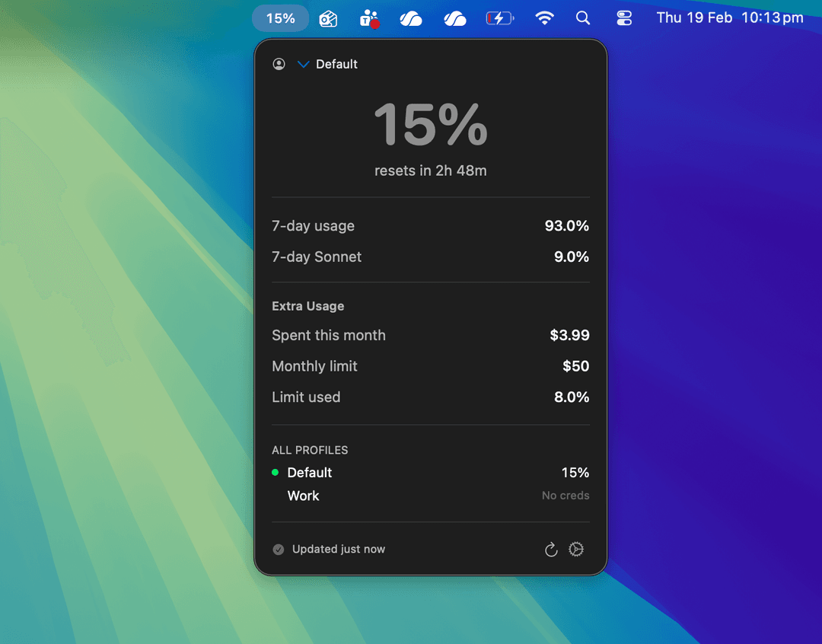Screen dimensions: 822x644
Task: Click the refresh icon to update usage
Action: [x=550, y=549]
